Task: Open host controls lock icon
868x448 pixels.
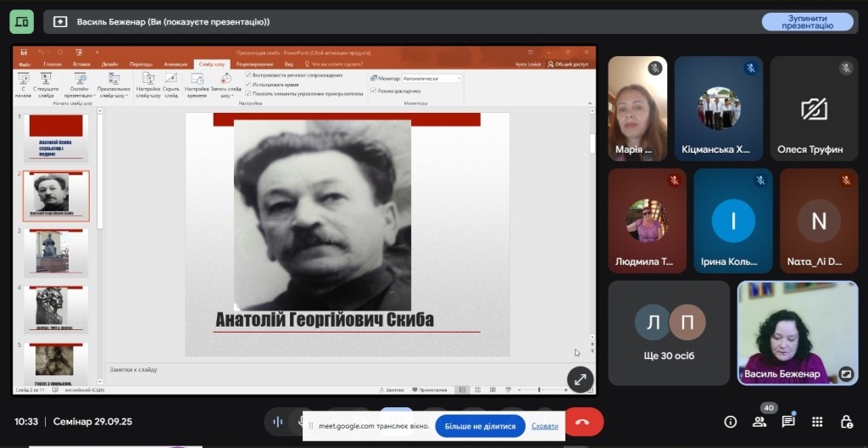Action: coord(845,422)
